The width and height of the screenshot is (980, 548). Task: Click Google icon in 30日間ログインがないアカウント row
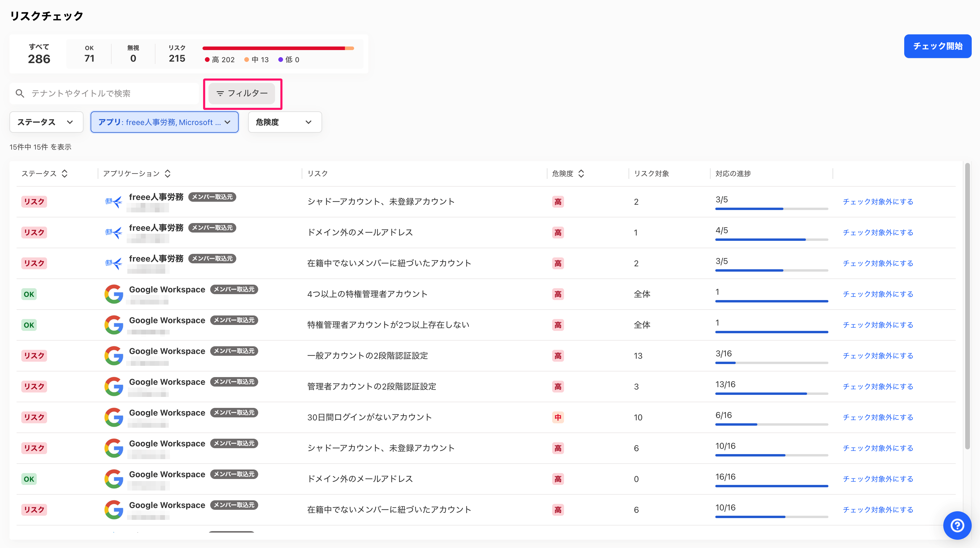coord(114,417)
